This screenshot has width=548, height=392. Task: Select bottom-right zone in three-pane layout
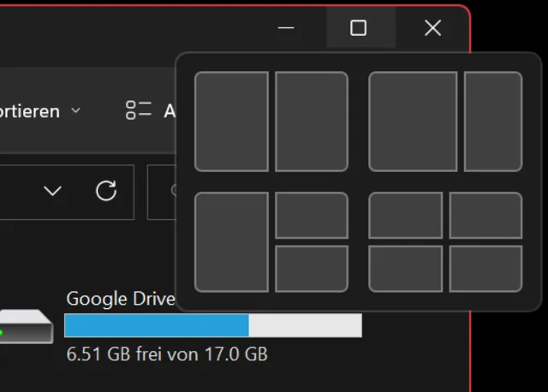tap(312, 269)
